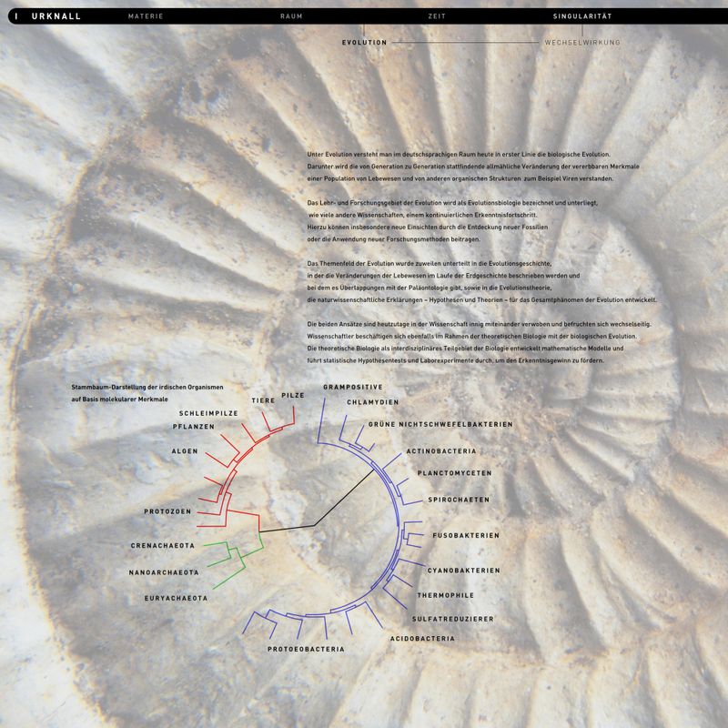The image size is (728, 728).
Task: Click the PROTOZOEN label
Action: 167,511
